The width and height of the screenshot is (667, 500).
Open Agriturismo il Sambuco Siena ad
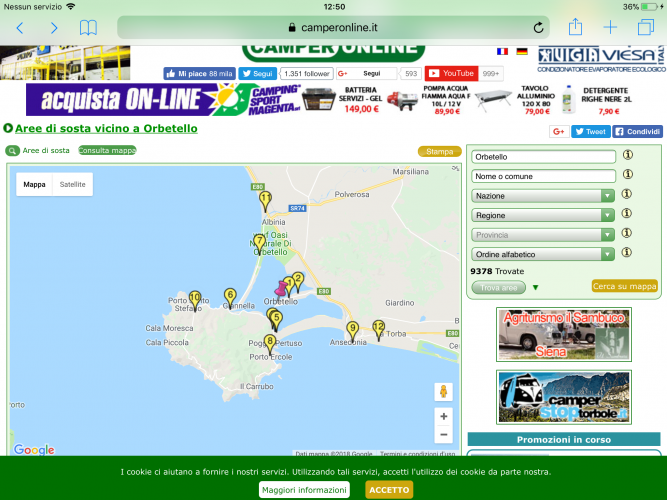[564, 334]
